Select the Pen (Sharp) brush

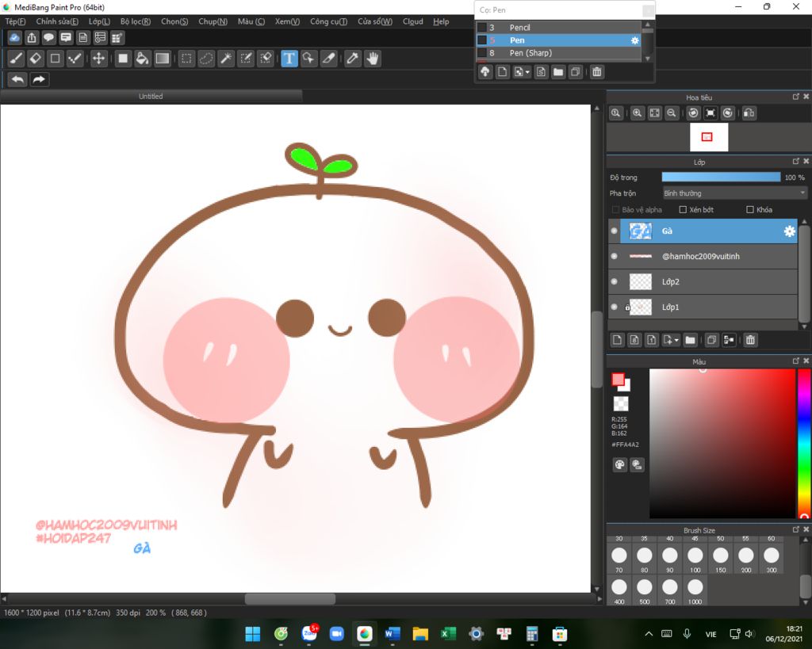click(x=559, y=53)
